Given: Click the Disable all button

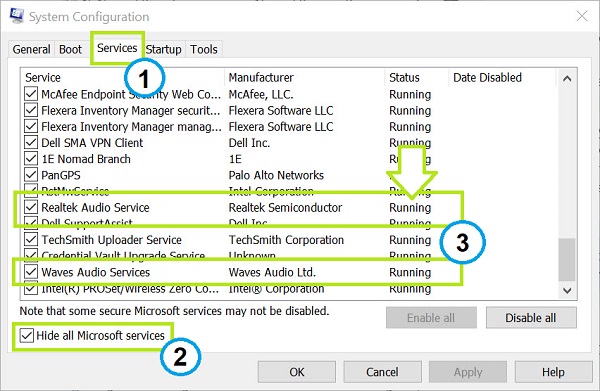Looking at the screenshot, I should tap(531, 318).
